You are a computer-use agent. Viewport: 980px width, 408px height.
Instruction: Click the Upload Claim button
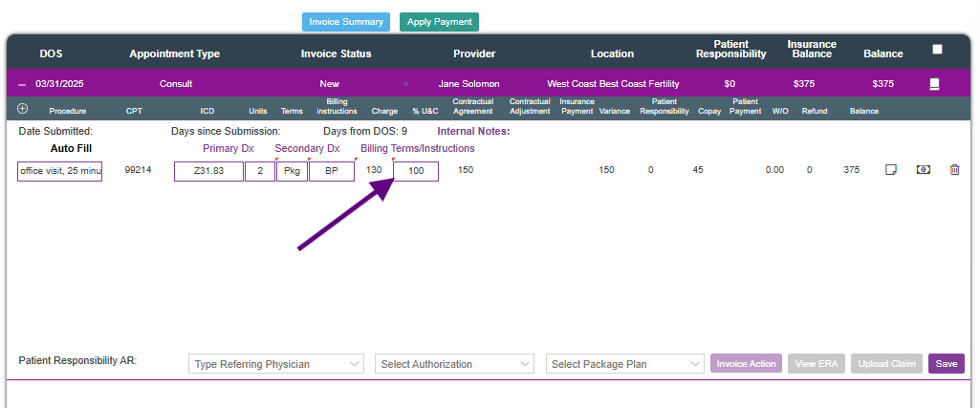click(x=886, y=364)
